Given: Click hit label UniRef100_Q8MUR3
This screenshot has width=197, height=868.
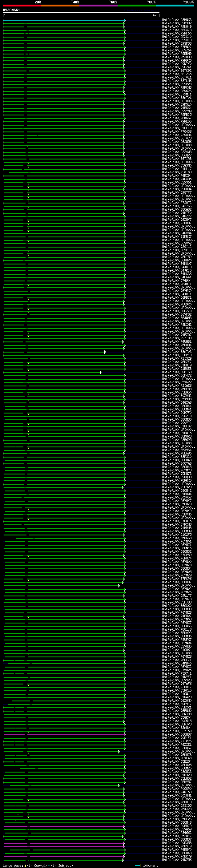Looking at the screenshot, I should tap(177, 436).
